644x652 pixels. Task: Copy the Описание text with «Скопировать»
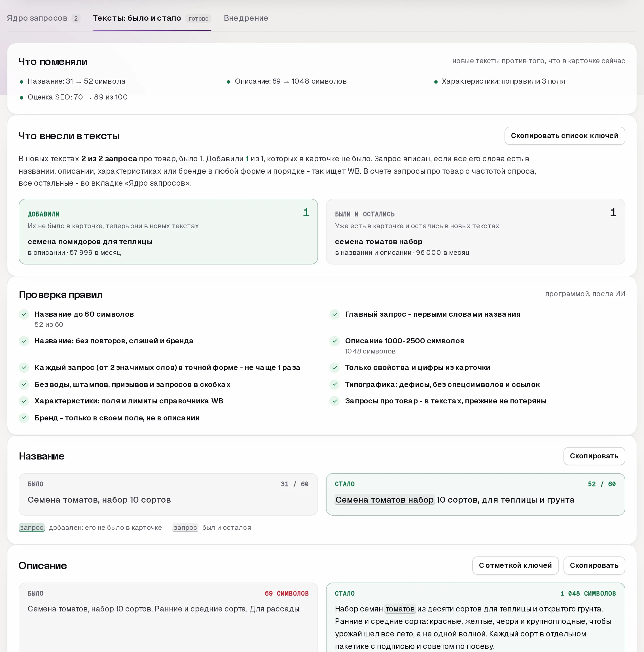pyautogui.click(x=594, y=565)
